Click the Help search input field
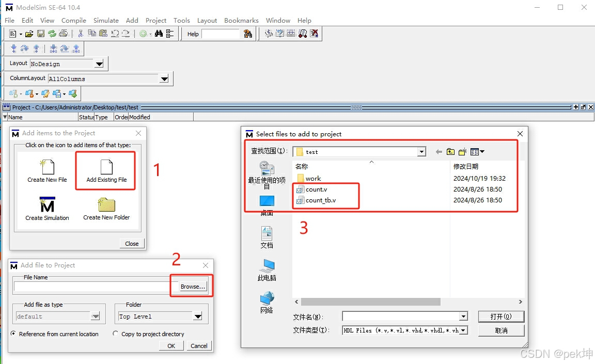595x364 pixels. [x=221, y=34]
